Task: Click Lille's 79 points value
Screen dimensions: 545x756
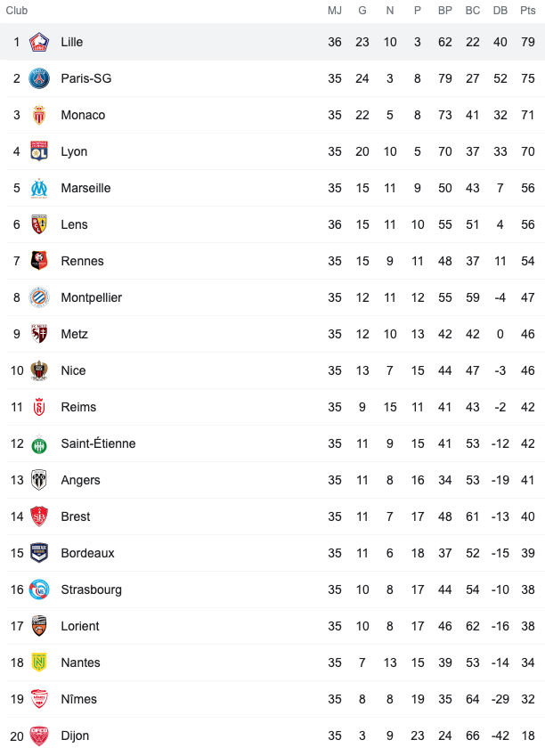Action: tap(527, 42)
